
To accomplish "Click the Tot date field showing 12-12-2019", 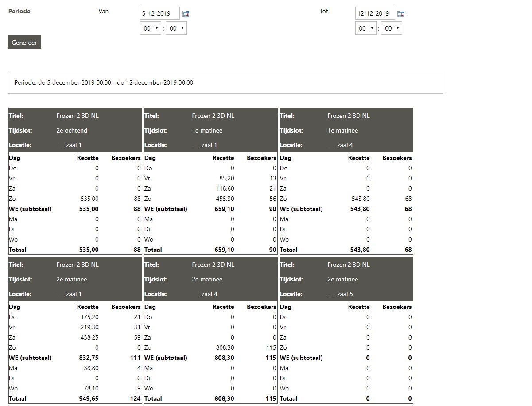I will pyautogui.click(x=375, y=13).
